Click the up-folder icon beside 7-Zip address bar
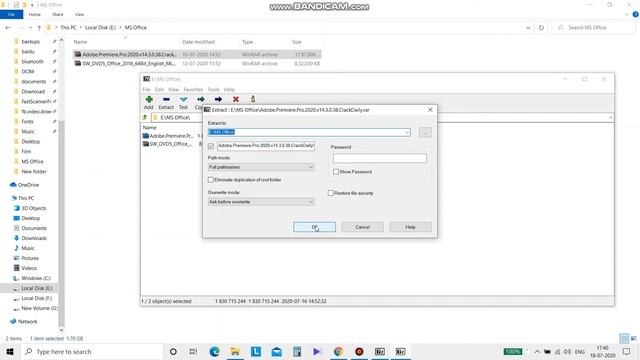 tap(144, 118)
